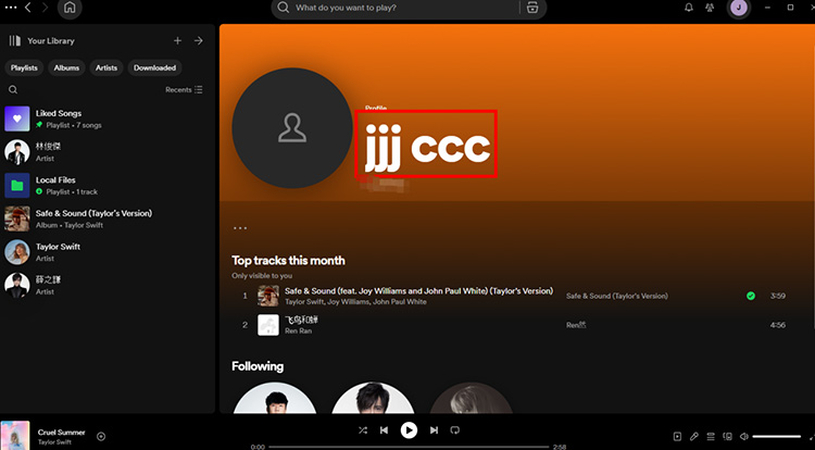Adjust the volume slider
Viewport: 815px width, 450px height.
[x=777, y=436]
